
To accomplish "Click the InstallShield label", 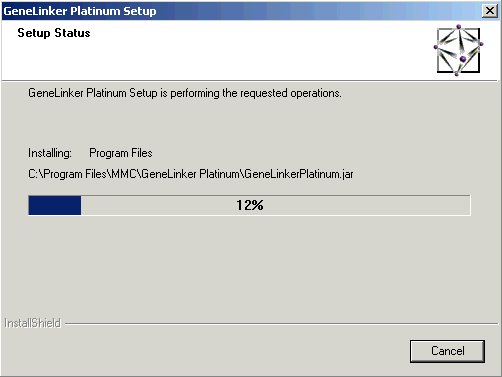I will [32, 323].
